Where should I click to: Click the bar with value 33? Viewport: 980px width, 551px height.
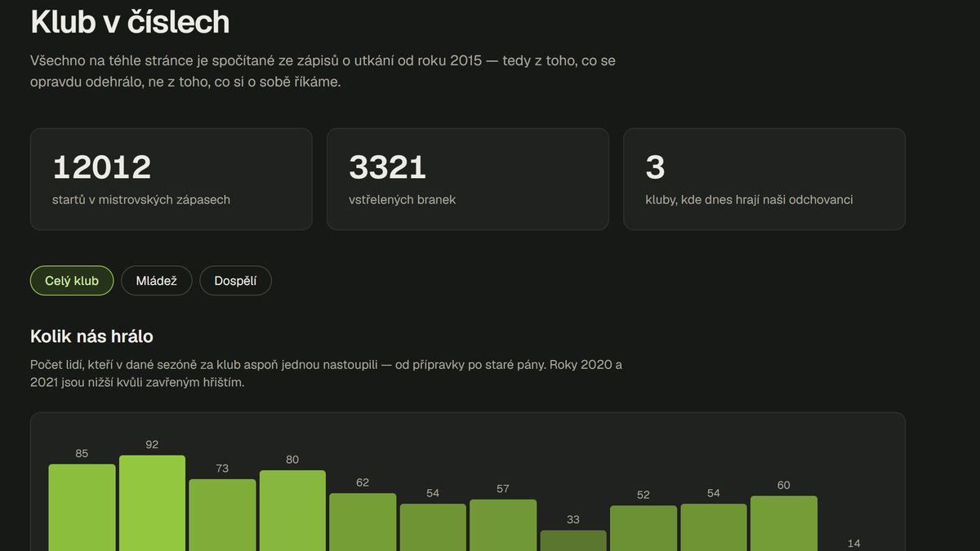pyautogui.click(x=573, y=540)
